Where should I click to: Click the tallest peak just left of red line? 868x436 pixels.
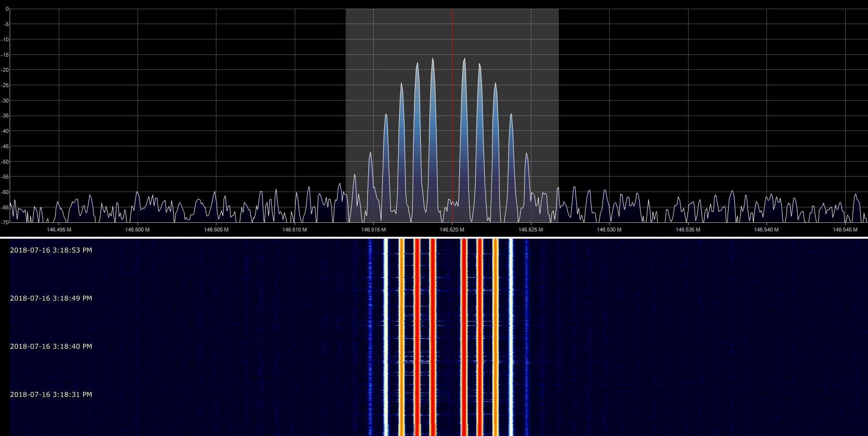(x=432, y=60)
